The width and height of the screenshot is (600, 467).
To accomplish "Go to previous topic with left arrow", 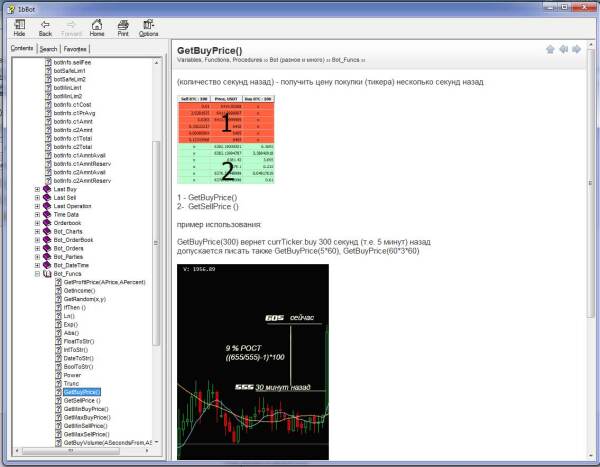I will (564, 49).
